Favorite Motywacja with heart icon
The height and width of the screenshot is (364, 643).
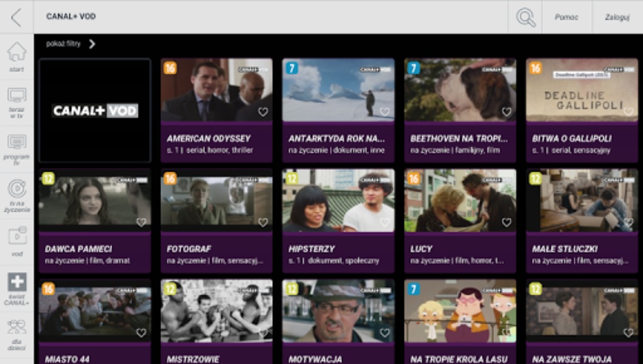pyautogui.click(x=385, y=333)
